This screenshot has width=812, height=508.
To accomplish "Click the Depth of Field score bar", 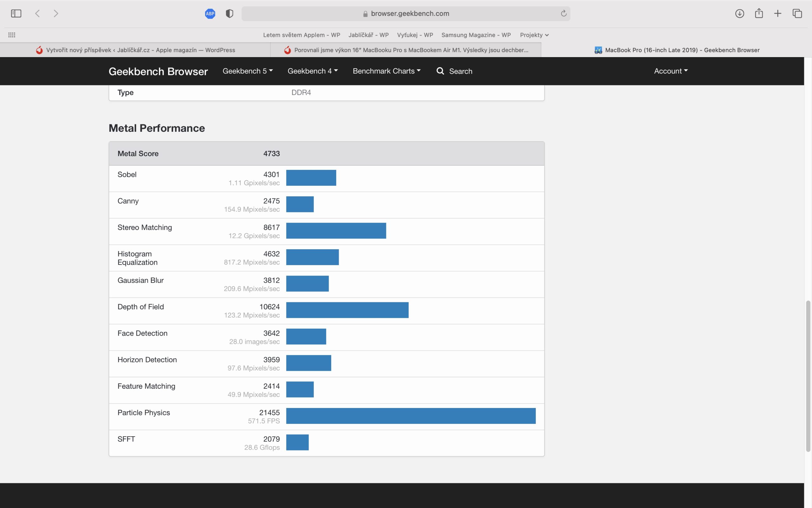I will [347, 310].
